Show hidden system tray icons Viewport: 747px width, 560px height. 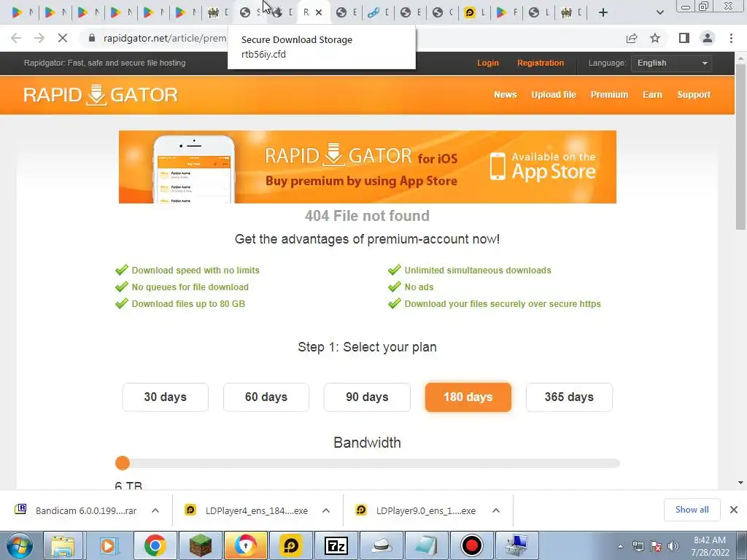tap(620, 547)
